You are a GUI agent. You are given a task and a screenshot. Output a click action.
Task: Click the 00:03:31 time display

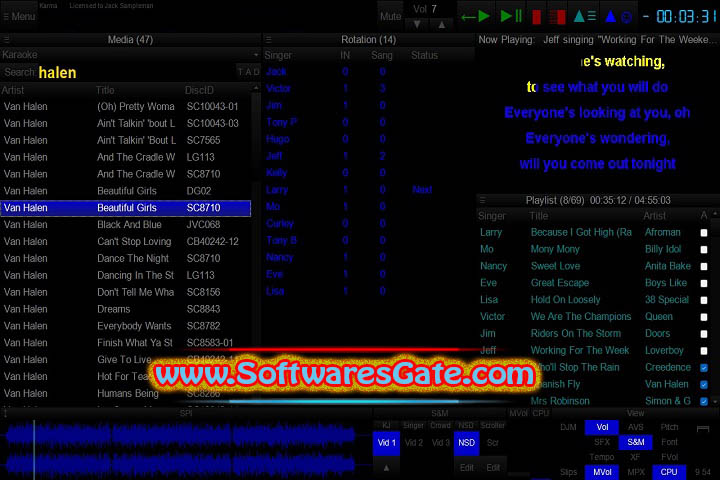686,17
